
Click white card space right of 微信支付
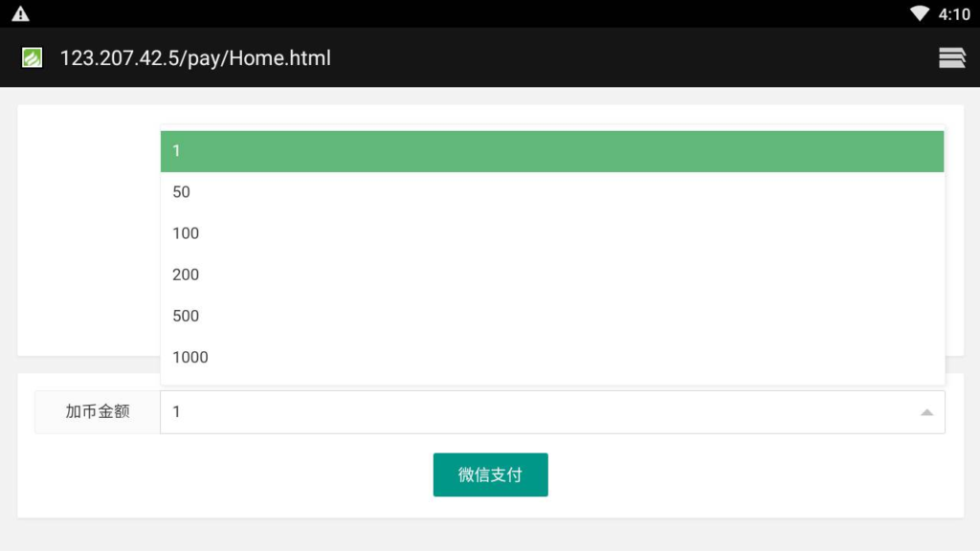750,474
